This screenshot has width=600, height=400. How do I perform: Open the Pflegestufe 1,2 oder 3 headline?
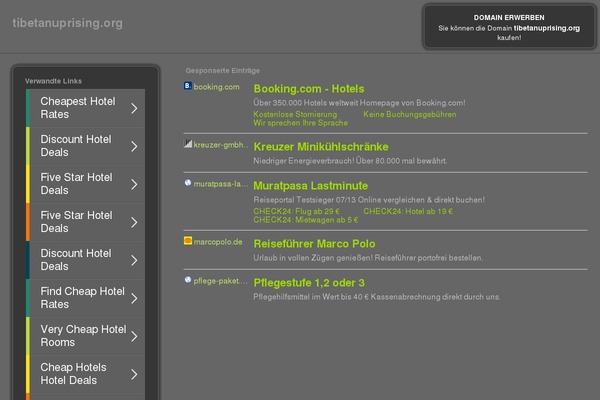(x=309, y=283)
